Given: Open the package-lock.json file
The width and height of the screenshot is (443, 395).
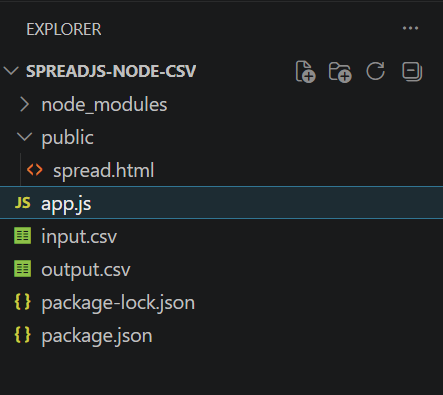Looking at the screenshot, I should point(118,303).
